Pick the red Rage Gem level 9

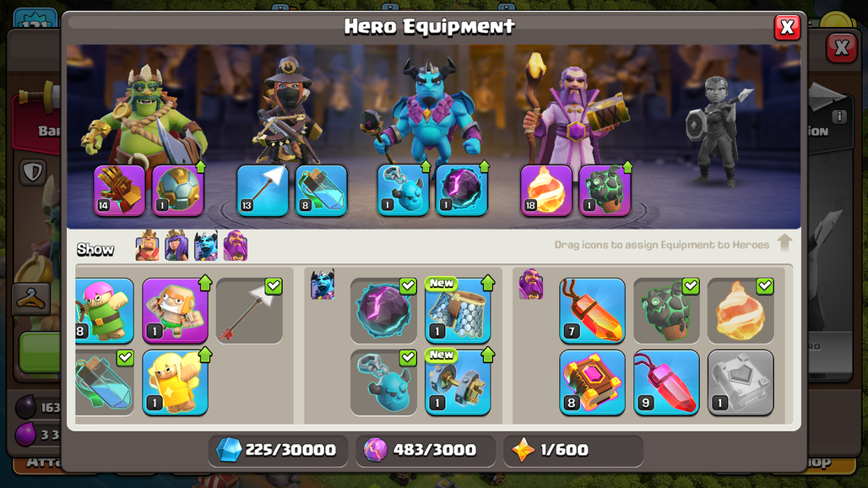click(666, 382)
